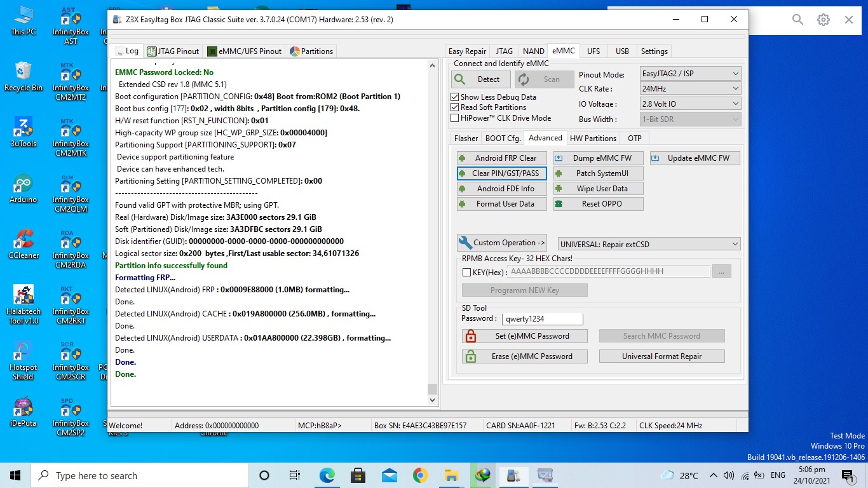Screen dimensions: 868x488
Task: Select the InfinityBox CM2MT2 shortcut
Action: [x=71, y=81]
